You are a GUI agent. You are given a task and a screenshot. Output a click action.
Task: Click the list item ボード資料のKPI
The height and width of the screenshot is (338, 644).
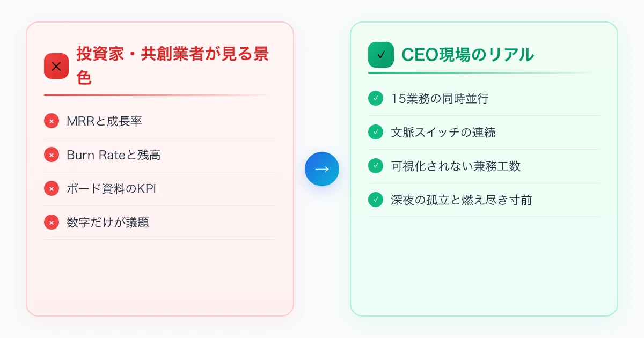pos(160,189)
